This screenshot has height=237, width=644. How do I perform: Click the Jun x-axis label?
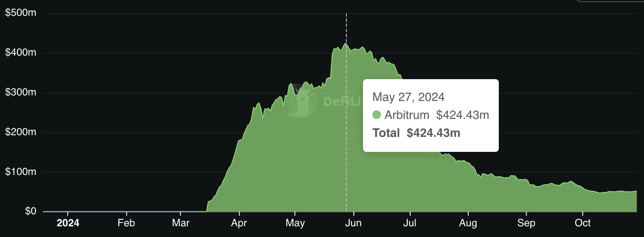[354, 223]
